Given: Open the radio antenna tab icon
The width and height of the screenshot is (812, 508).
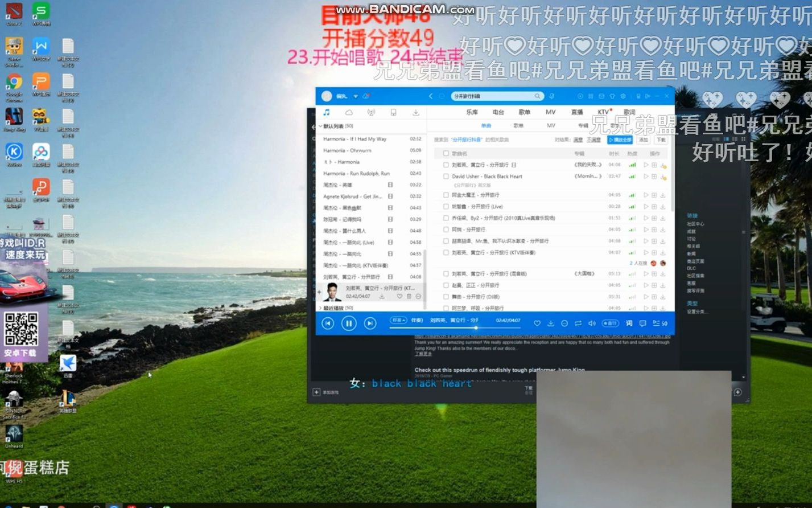Looking at the screenshot, I should click(371, 112).
